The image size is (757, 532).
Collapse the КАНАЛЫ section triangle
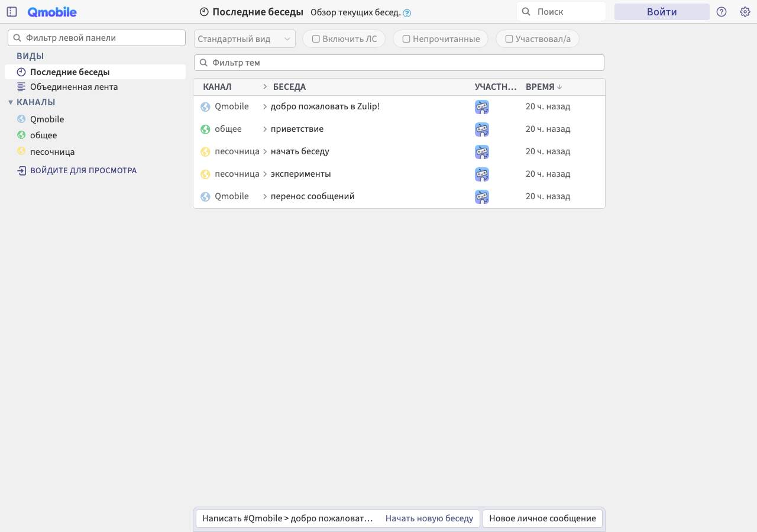pyautogui.click(x=11, y=102)
